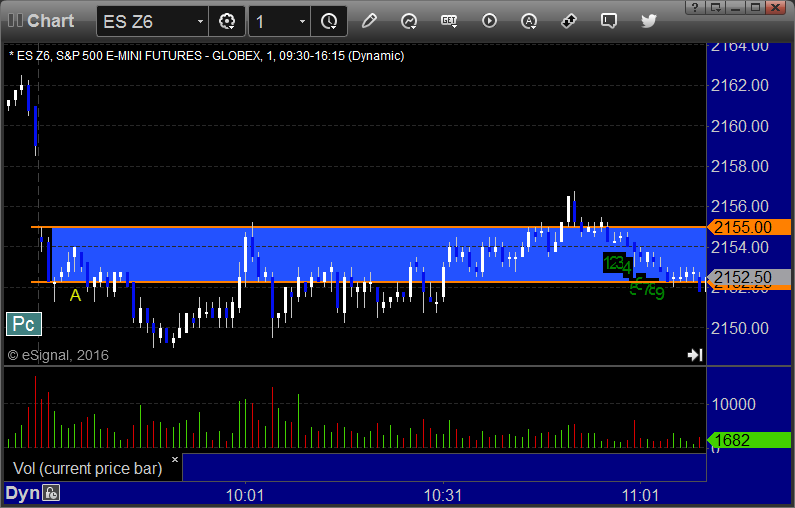
Task: Click the 10:31 time axis label
Action: (x=443, y=495)
